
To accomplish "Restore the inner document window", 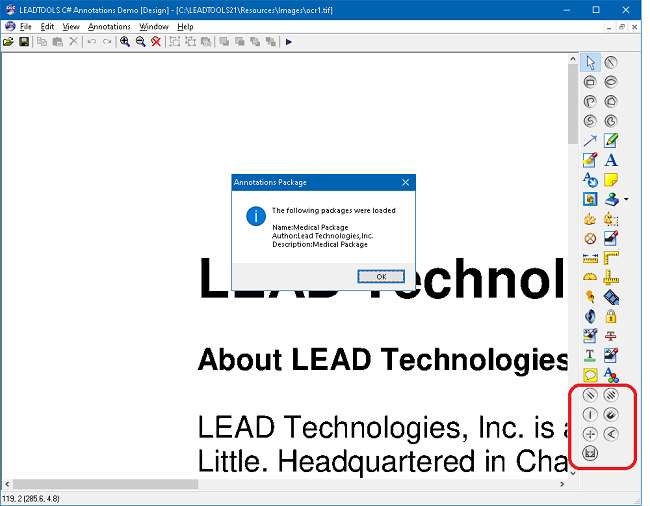I will pyautogui.click(x=621, y=27).
